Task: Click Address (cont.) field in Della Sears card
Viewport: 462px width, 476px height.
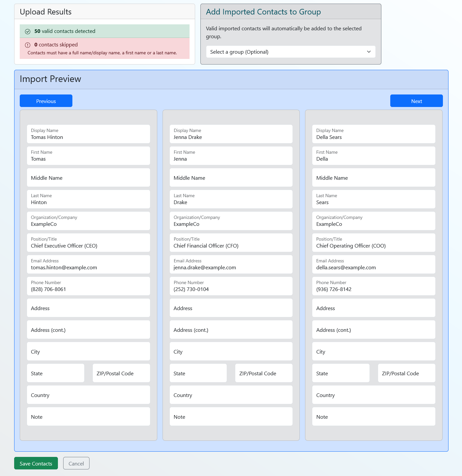Action: (x=374, y=330)
